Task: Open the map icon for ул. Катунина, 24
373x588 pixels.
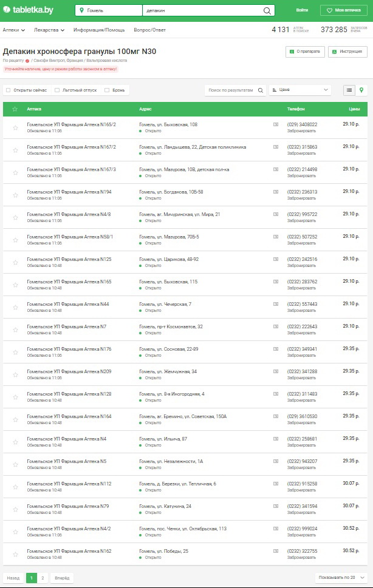Action: (276, 506)
